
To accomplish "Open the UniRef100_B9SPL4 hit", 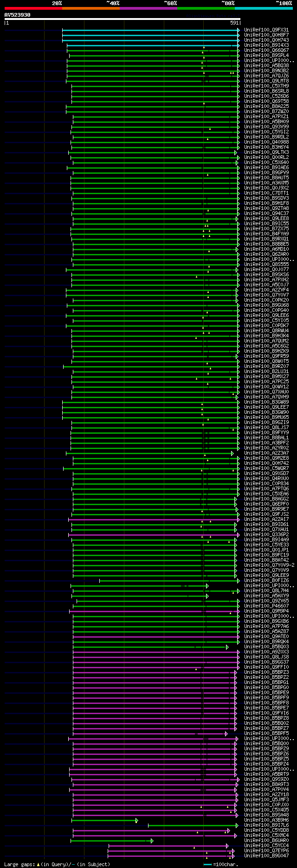I will click(x=266, y=55).
